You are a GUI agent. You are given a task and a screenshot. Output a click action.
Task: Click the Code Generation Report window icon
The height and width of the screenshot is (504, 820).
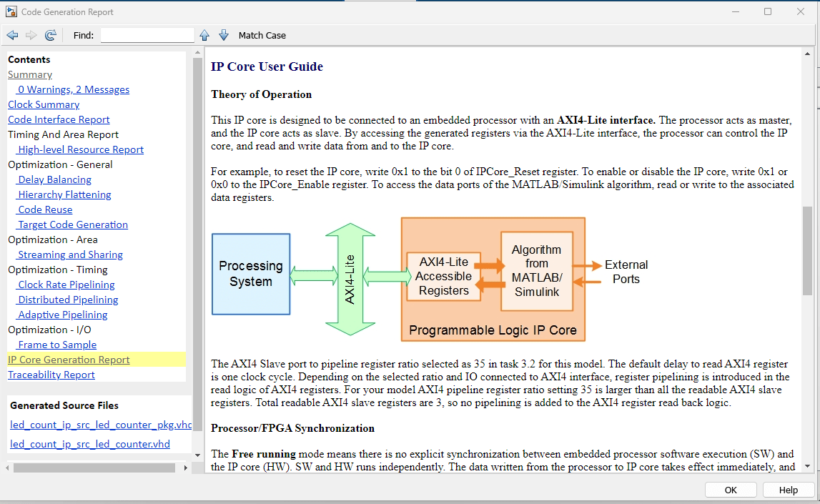[x=11, y=11]
